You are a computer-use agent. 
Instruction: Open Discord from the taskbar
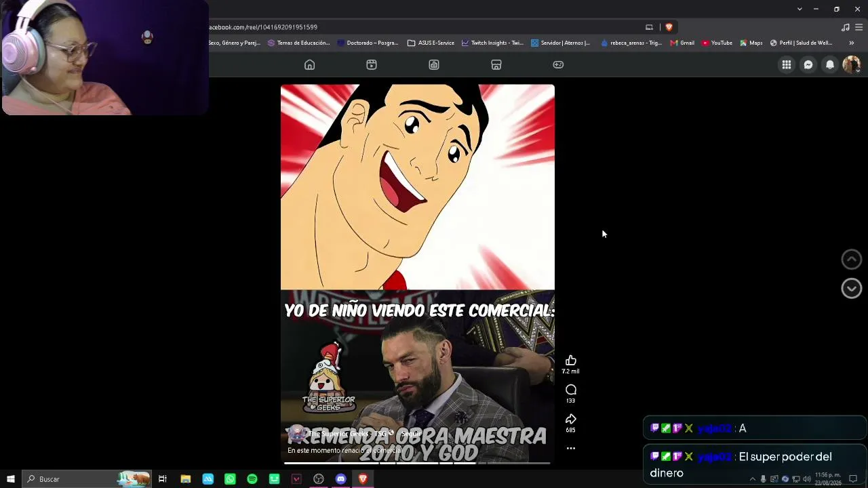point(340,479)
